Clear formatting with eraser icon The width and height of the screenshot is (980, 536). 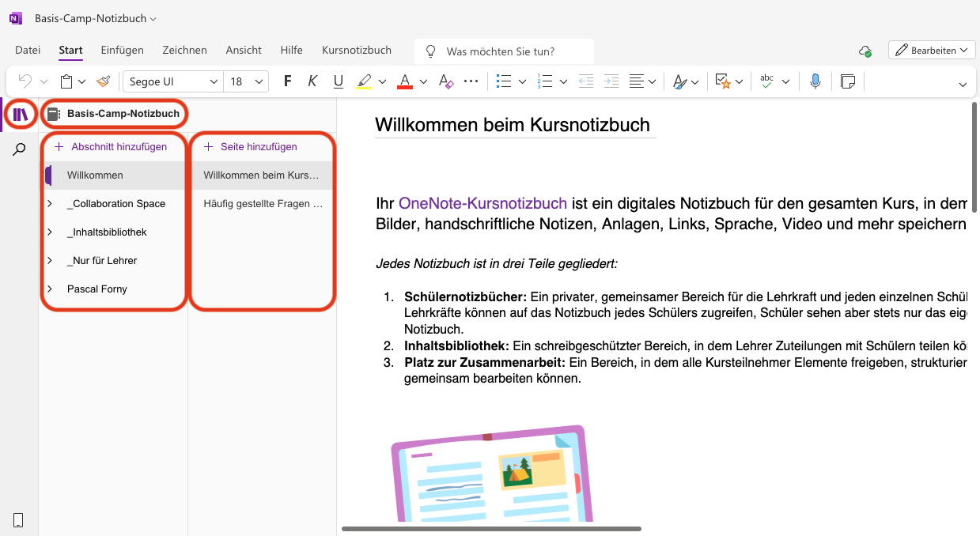445,81
